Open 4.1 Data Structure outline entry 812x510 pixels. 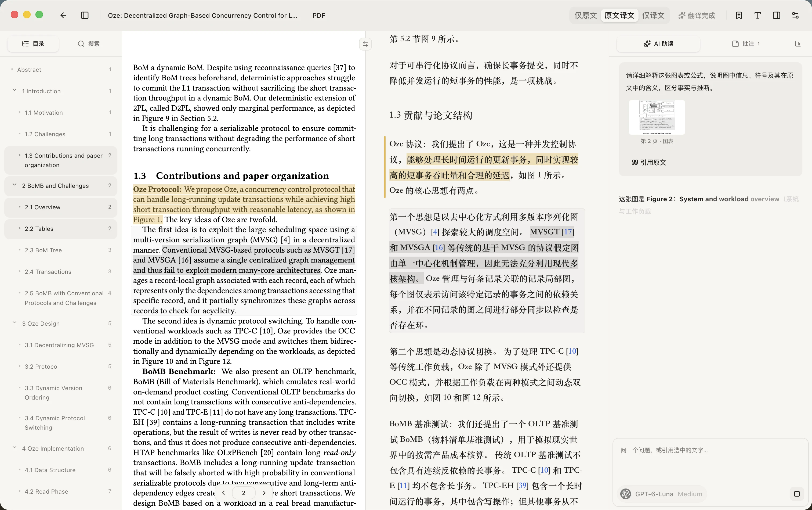61,470
